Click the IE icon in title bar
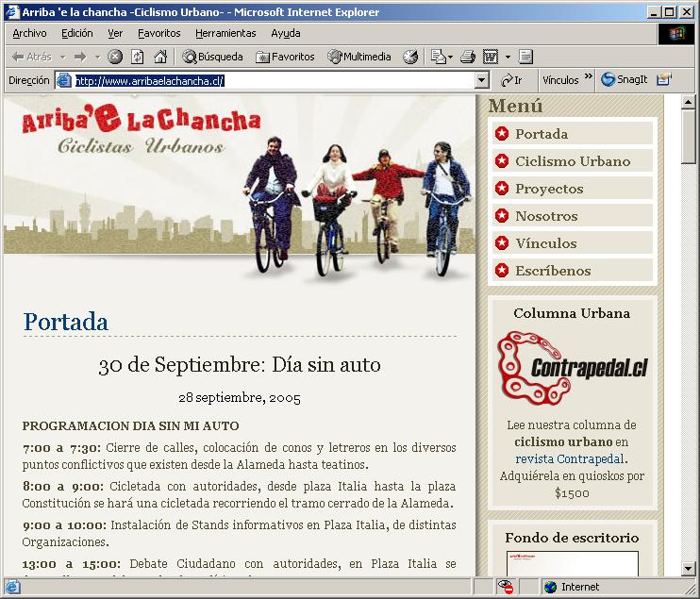The height and width of the screenshot is (599, 700). (x=13, y=12)
